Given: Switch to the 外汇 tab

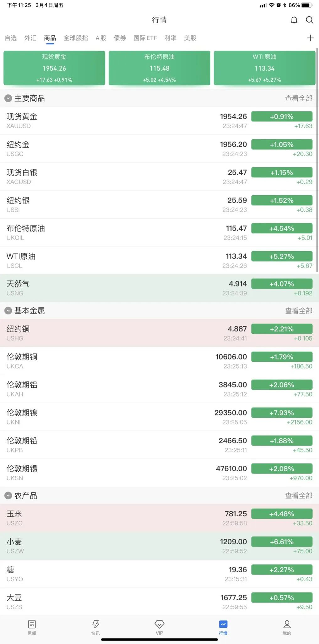Looking at the screenshot, I should [30, 38].
